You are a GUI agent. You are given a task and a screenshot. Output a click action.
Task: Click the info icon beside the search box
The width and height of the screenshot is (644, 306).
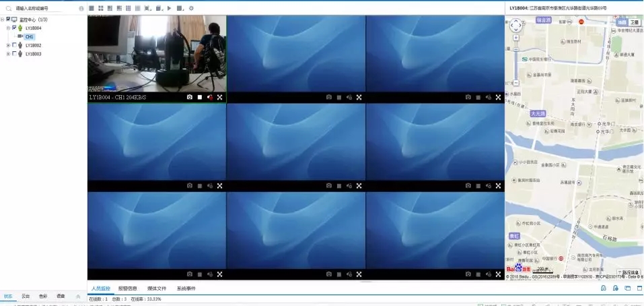81,8
